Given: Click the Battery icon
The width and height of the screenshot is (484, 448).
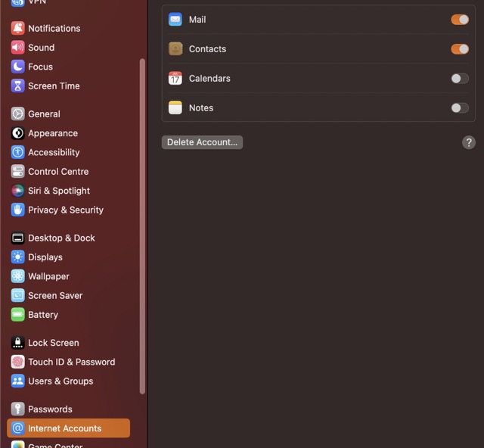Looking at the screenshot, I should (17, 315).
